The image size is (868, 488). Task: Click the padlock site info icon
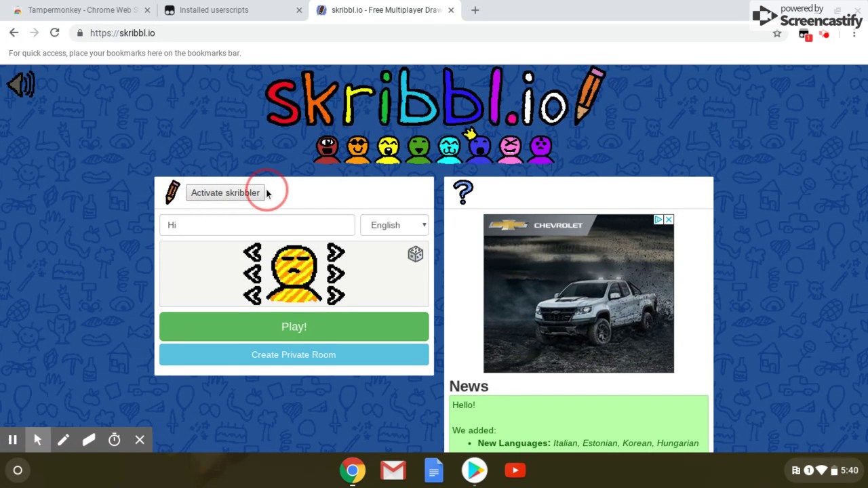80,33
